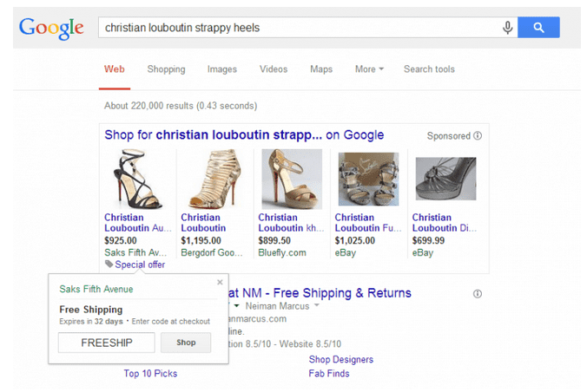Click in the search query box
Image resolution: width=587 pixels, height=392 pixels.
(x=295, y=28)
